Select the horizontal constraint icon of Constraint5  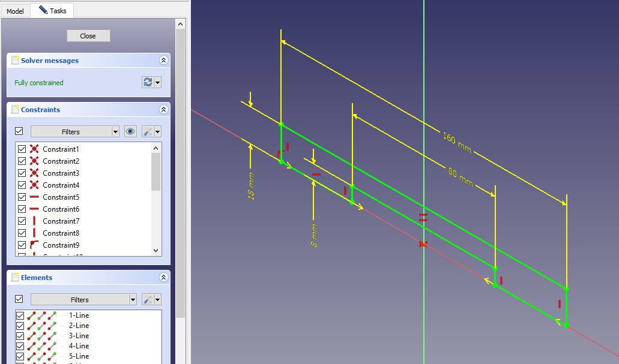pyautogui.click(x=34, y=197)
